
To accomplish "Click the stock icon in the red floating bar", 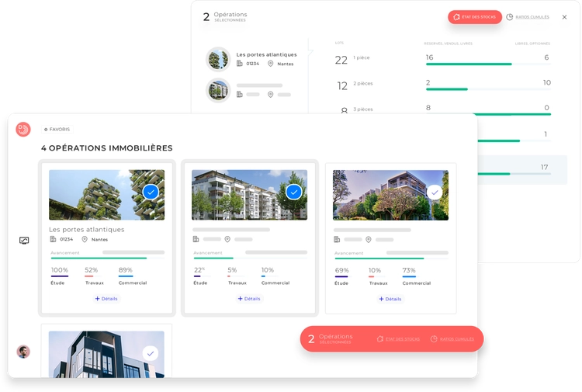I will [380, 339].
